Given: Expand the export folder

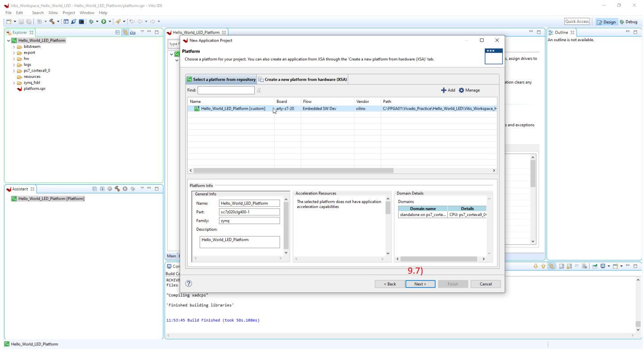Looking at the screenshot, I should [14, 53].
